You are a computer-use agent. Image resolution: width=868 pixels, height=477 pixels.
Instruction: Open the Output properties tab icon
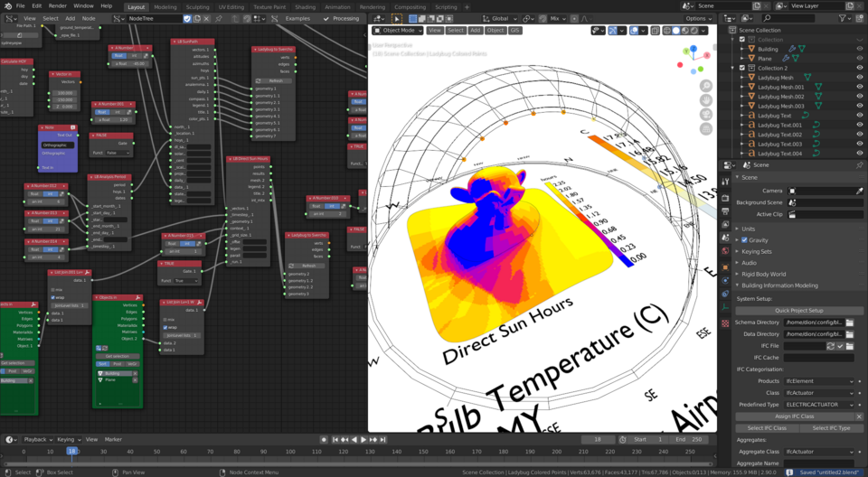coord(725,210)
